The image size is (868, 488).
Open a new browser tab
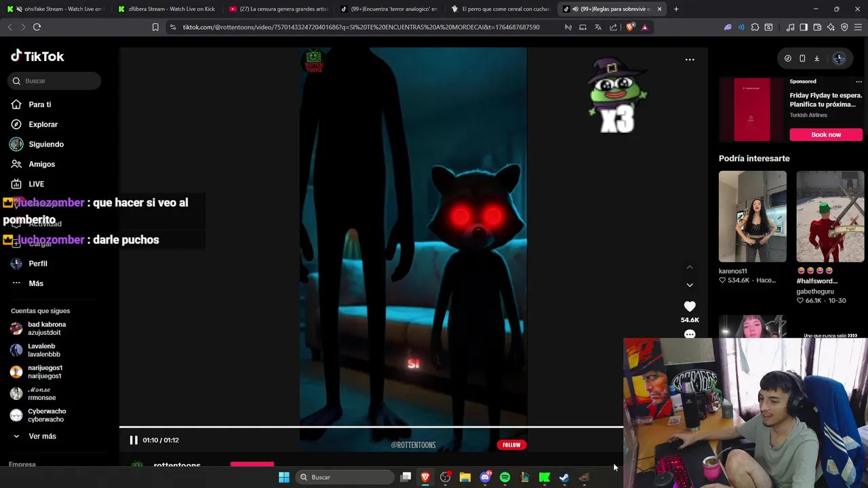(676, 9)
